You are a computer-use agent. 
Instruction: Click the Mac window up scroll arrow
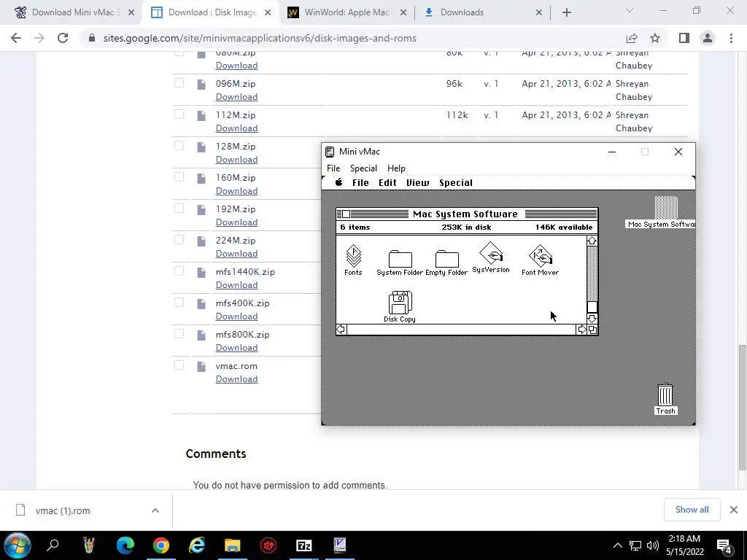592,241
